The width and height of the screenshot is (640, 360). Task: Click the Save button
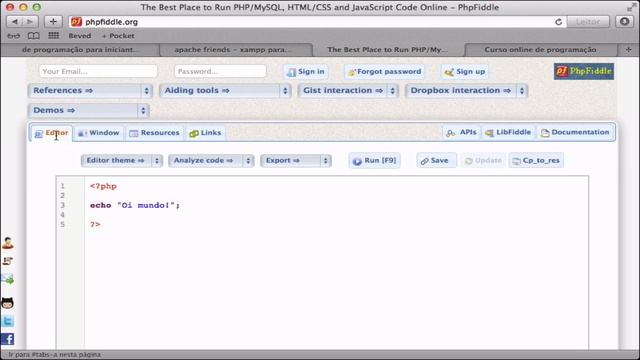point(435,160)
